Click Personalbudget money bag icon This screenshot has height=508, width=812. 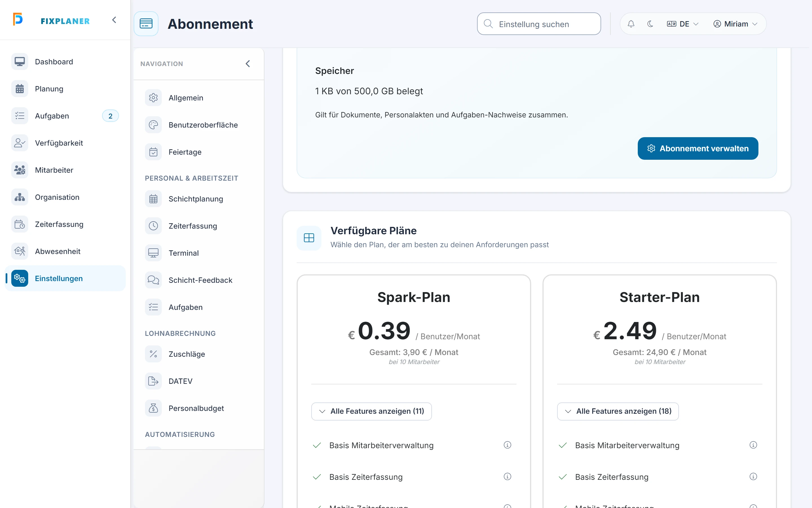(153, 408)
